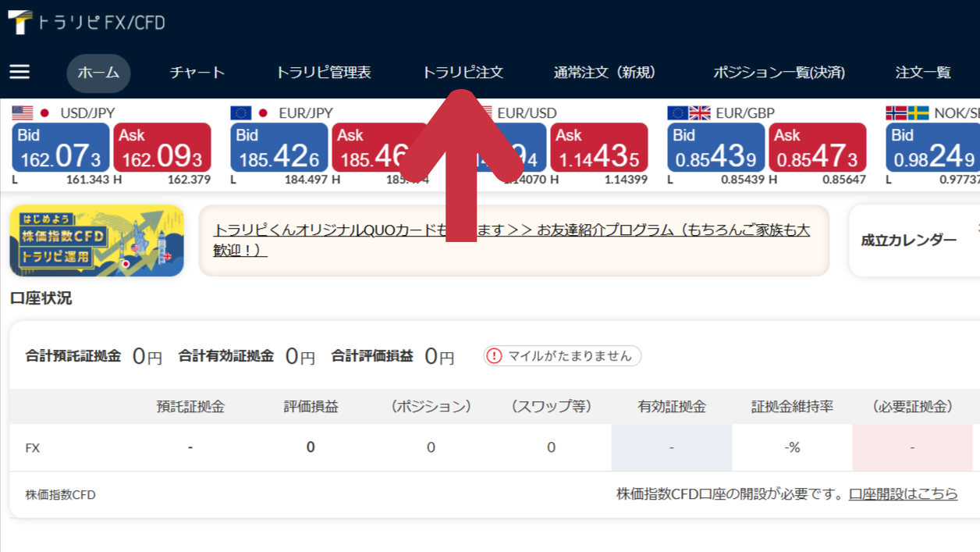Select the EUR/GBP pair label
The image size is (980, 552).
[745, 113]
